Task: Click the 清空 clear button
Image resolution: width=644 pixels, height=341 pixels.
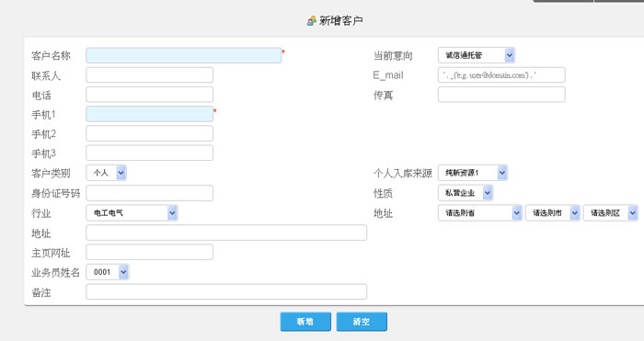Action: tap(362, 322)
